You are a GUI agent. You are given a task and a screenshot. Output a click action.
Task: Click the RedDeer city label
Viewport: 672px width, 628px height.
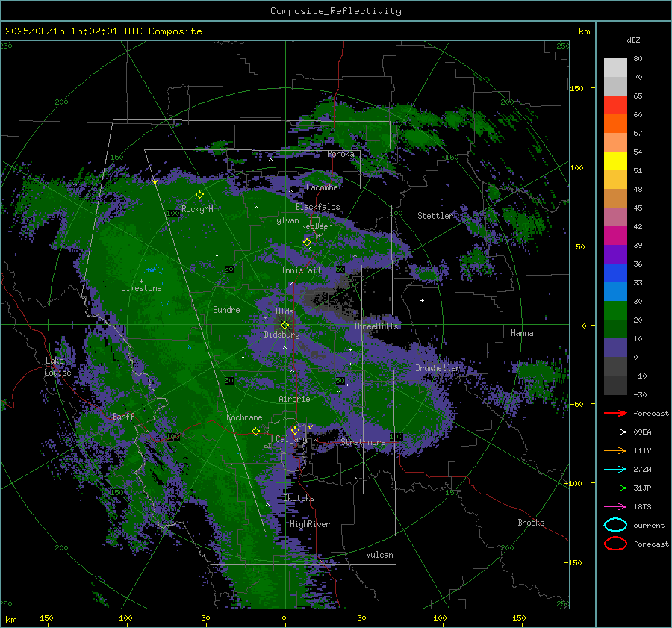pos(317,226)
